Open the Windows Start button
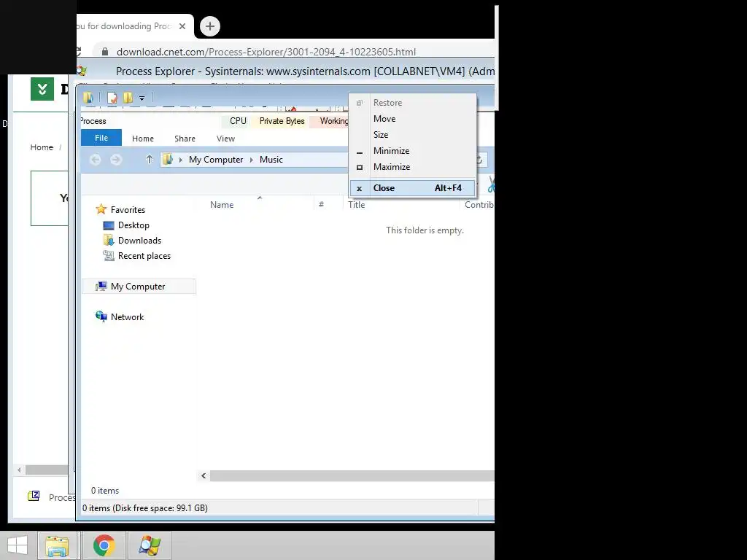Image resolution: width=747 pixels, height=560 pixels. 18,545
